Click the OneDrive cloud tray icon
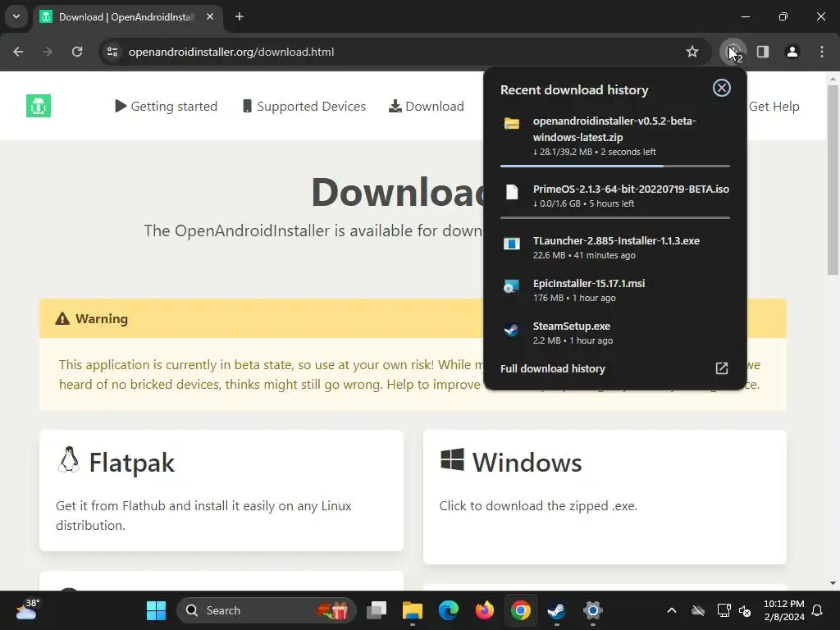 coord(697,610)
